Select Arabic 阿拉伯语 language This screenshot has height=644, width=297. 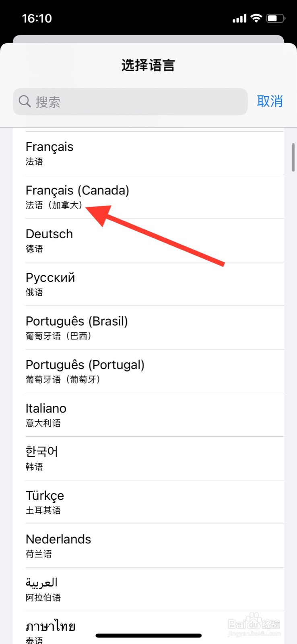click(148, 589)
